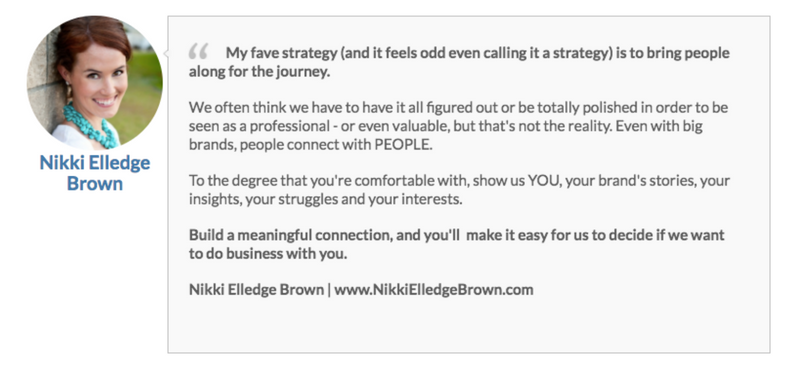Viewport: 808px width, 371px height.
Task: Click the gray opening quotation mark icon
Action: coord(198,51)
